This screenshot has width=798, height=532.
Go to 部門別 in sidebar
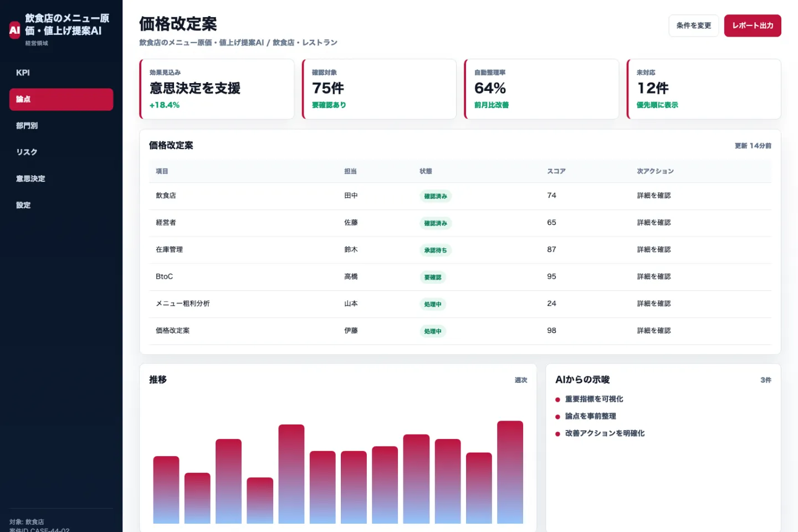[61, 126]
